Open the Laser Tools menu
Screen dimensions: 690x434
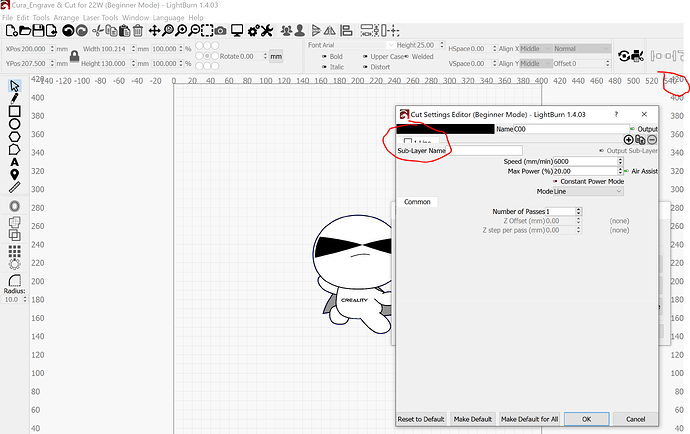(100, 18)
